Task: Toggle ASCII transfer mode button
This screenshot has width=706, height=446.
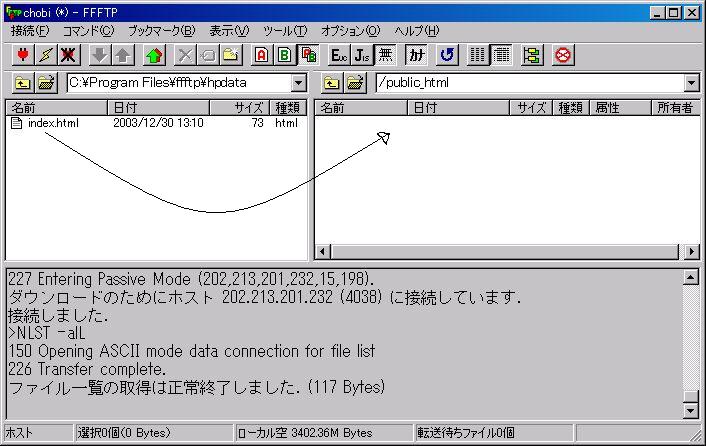Action: point(262,55)
